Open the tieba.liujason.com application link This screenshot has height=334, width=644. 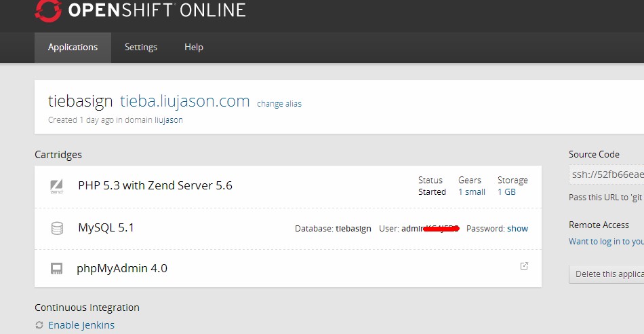click(185, 100)
